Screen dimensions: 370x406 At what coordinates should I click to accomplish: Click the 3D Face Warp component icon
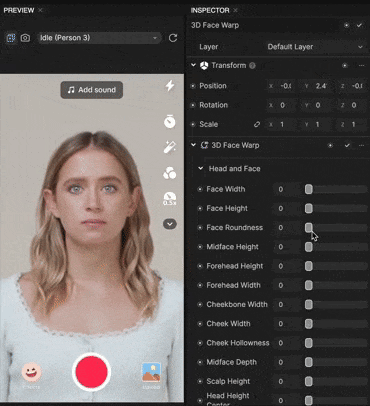204,145
